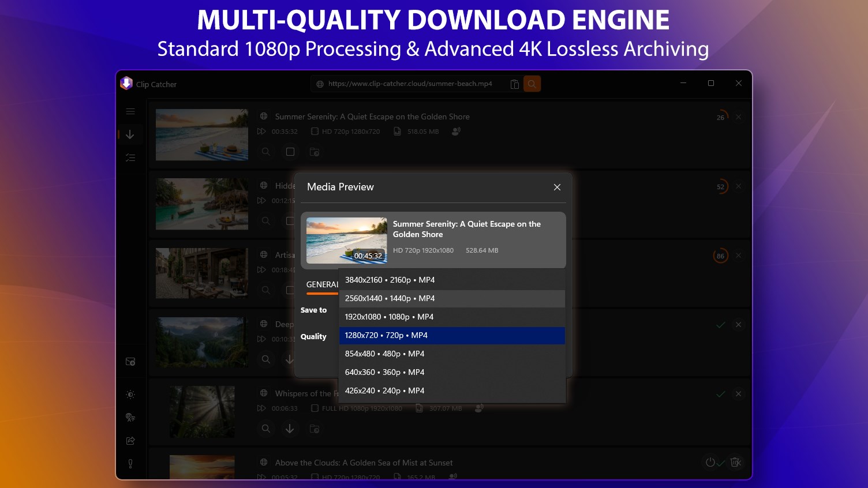868x488 pixels.
Task: Remove the download showing 26 percent progress
Action: (x=739, y=117)
